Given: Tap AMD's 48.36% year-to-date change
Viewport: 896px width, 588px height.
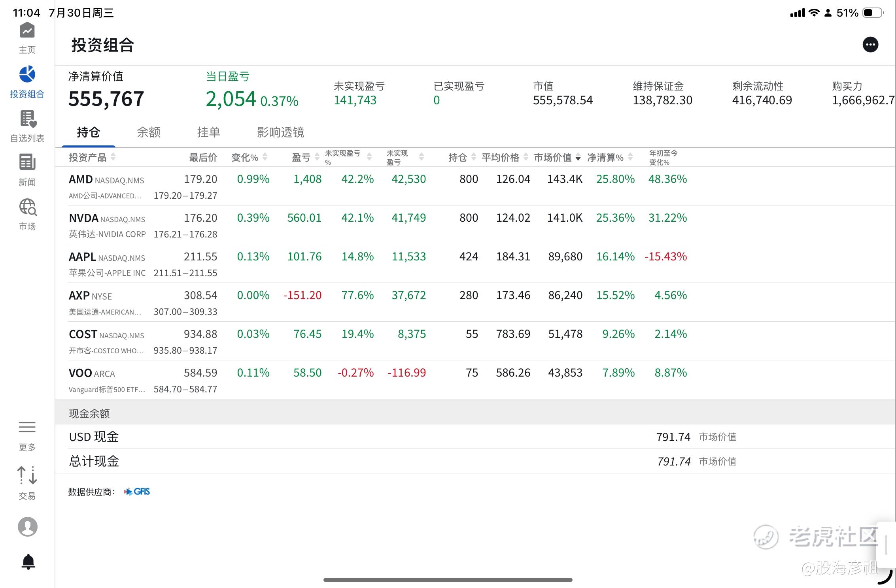Looking at the screenshot, I should click(x=667, y=179).
